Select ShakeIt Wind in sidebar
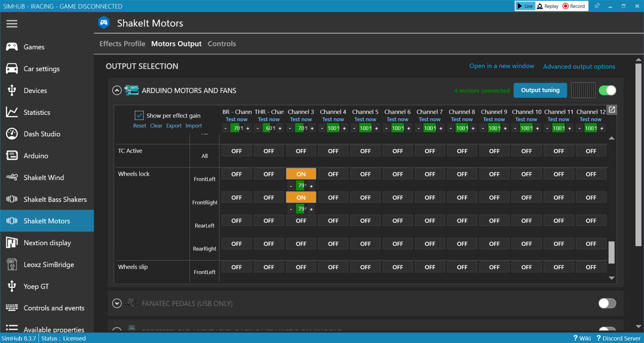 (x=44, y=178)
